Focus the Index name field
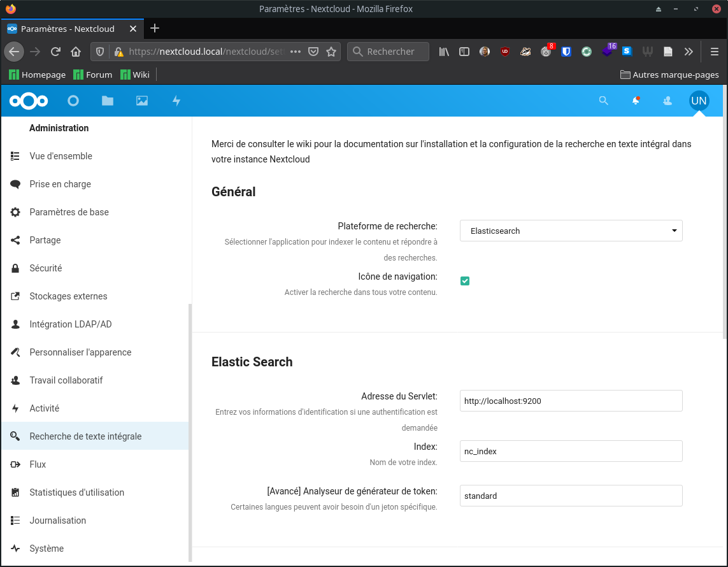Screen dimensions: 728x567 [571, 451]
